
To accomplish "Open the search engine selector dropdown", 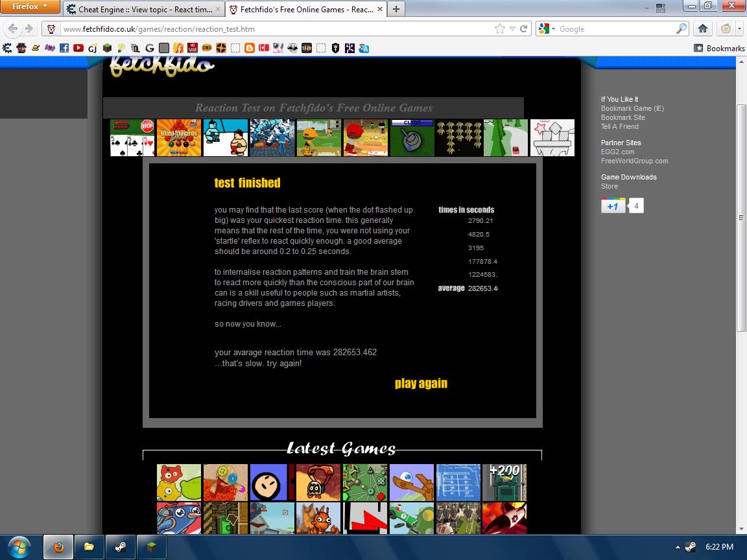I will click(547, 29).
